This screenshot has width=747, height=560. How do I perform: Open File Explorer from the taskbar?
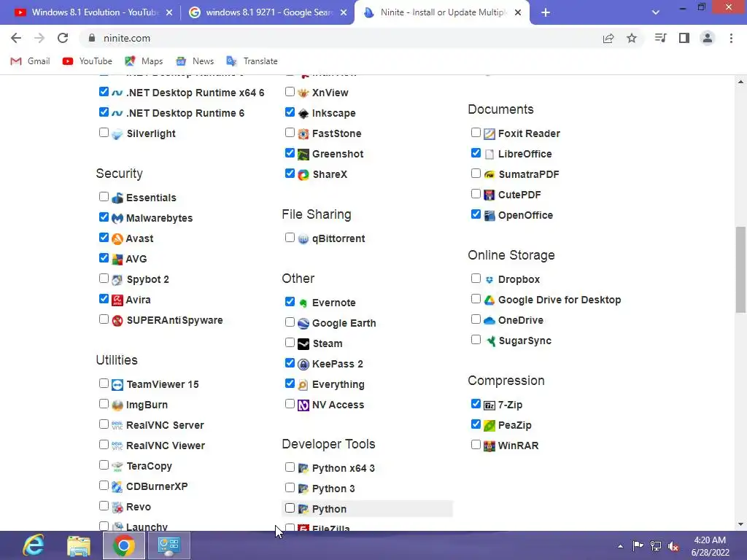(x=79, y=545)
